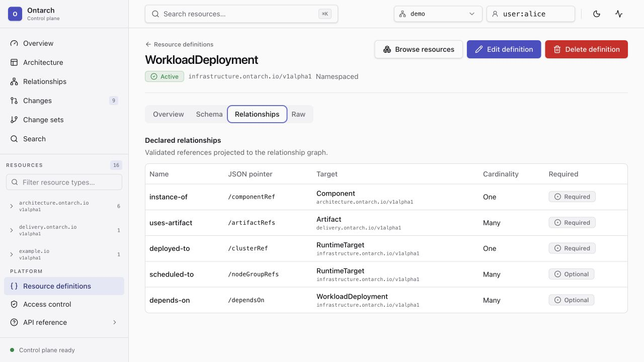Open Changes page in sidebar
This screenshot has width=644, height=362.
[x=64, y=101]
